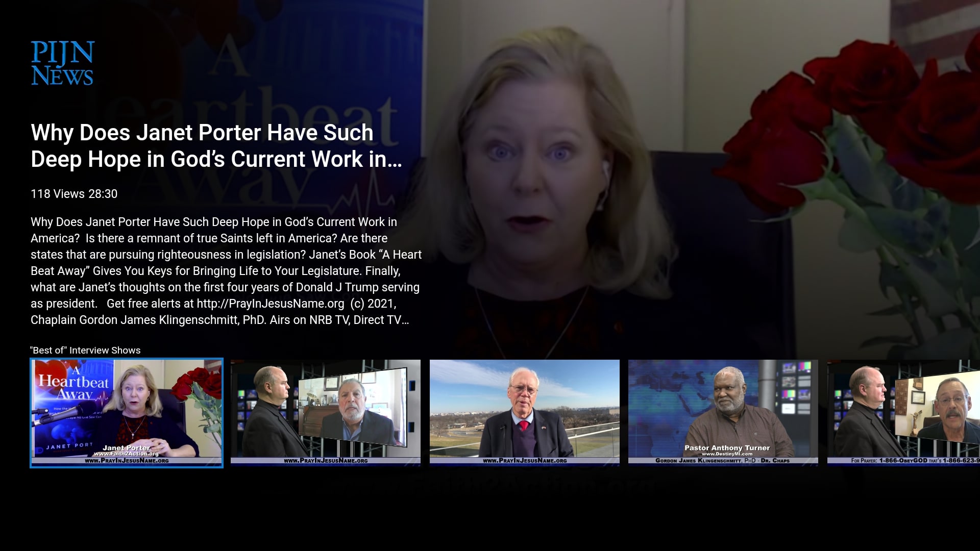Select the partially visible fifth interview thumbnail

pyautogui.click(x=903, y=412)
